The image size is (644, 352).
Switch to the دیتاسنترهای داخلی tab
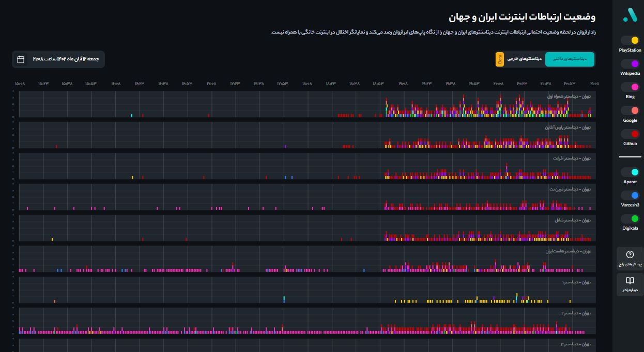click(x=570, y=59)
